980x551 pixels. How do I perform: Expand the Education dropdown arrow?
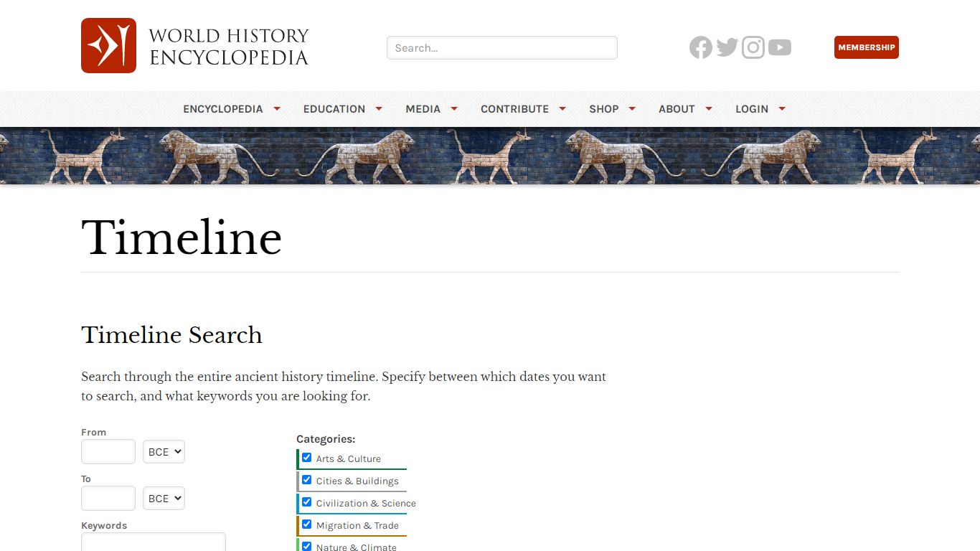[x=379, y=109]
